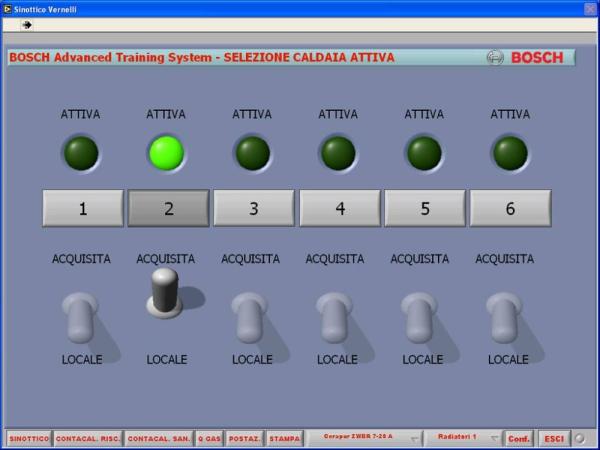The width and height of the screenshot is (600, 450).
Task: Click the lit green ATTIVA LED for boiler 2
Action: point(166,153)
